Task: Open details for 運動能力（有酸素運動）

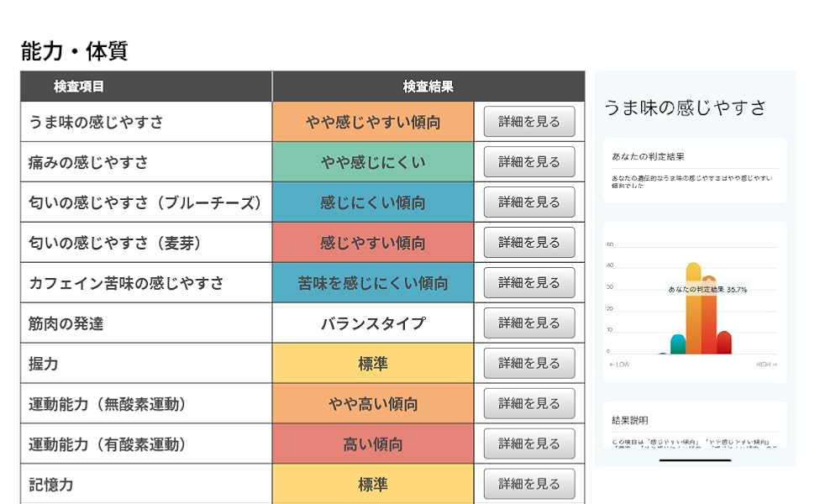Action: click(529, 444)
